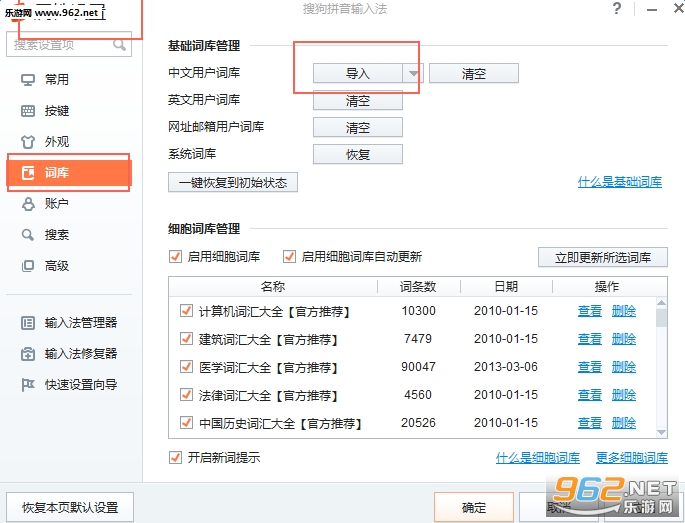Screen dimensions: 685x523
Task: Open 输入法管理器 via its icon
Action: pyautogui.click(x=28, y=323)
